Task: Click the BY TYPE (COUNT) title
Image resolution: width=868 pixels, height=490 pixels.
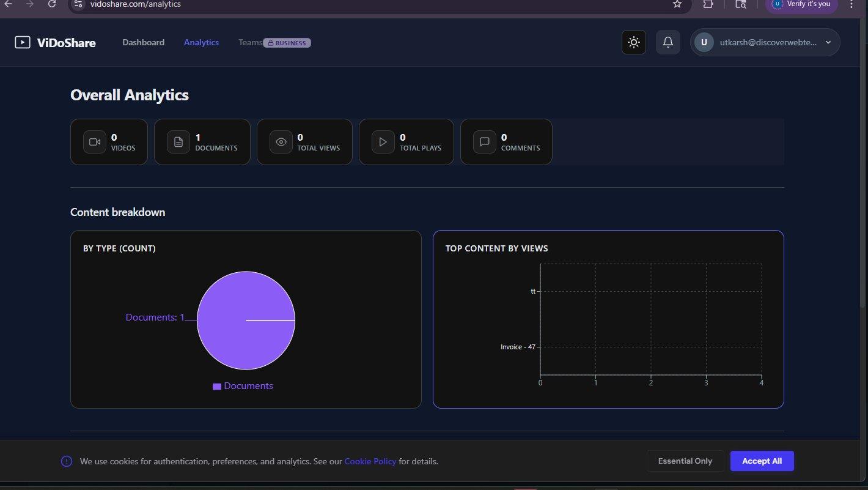Action: (119, 248)
